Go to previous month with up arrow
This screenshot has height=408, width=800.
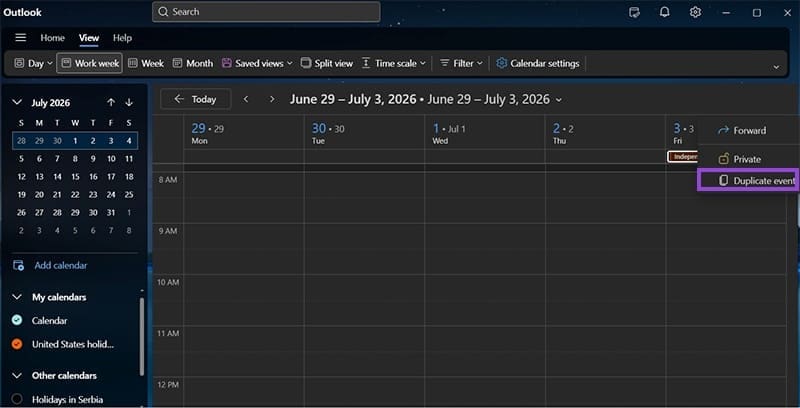point(111,103)
